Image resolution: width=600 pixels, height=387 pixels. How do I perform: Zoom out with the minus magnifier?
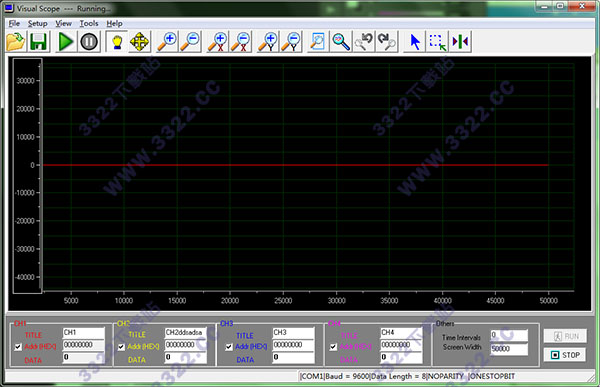[x=191, y=41]
